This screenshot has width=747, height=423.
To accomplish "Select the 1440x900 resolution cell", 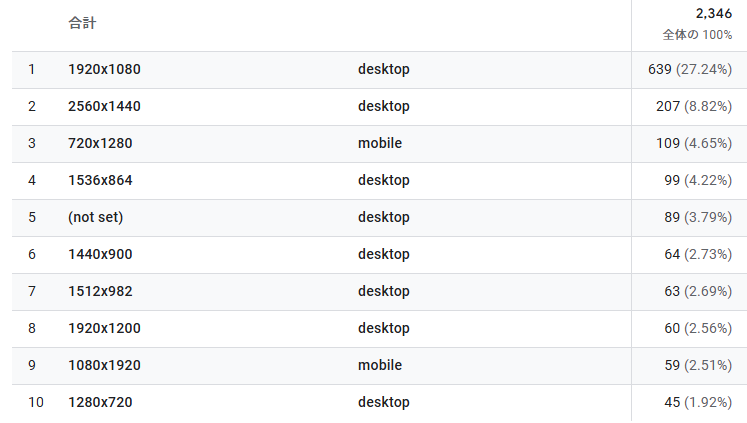I will click(x=100, y=254).
